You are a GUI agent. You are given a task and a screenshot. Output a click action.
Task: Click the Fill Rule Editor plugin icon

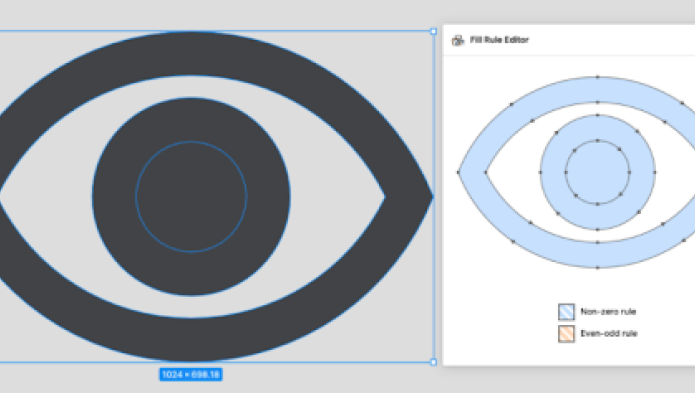[457, 40]
